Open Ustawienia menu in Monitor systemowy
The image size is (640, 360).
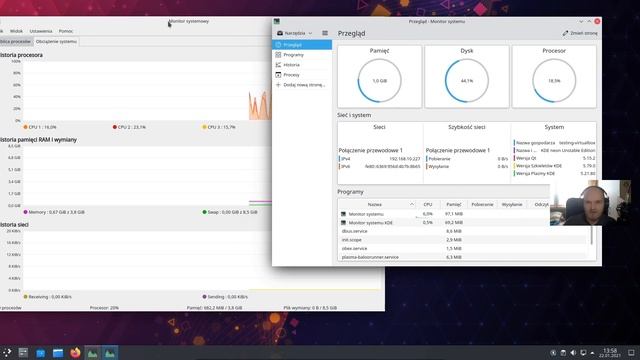[x=41, y=31]
